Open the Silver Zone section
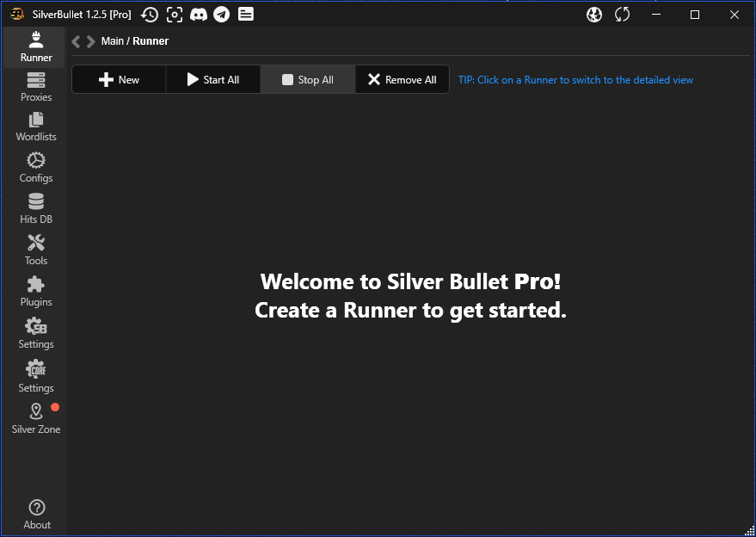The height and width of the screenshot is (537, 756). [x=36, y=419]
